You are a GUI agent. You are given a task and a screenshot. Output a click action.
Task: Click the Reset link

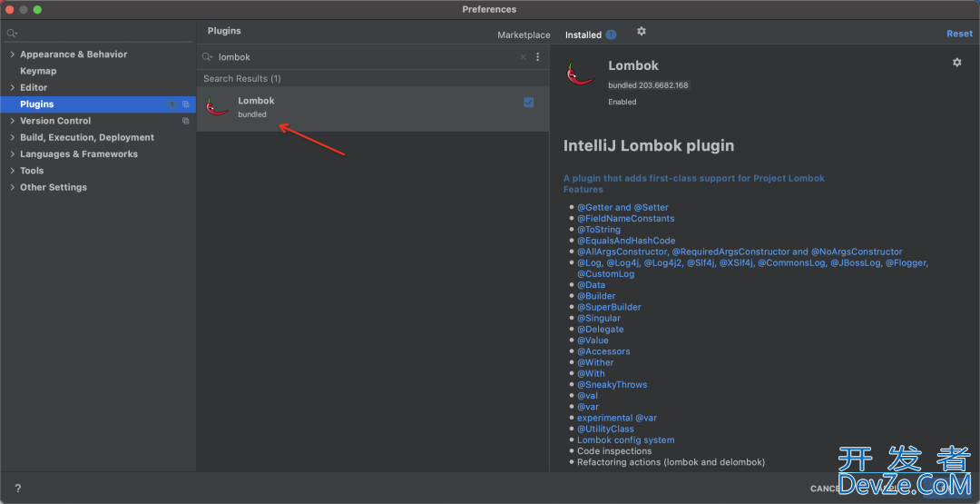click(959, 34)
